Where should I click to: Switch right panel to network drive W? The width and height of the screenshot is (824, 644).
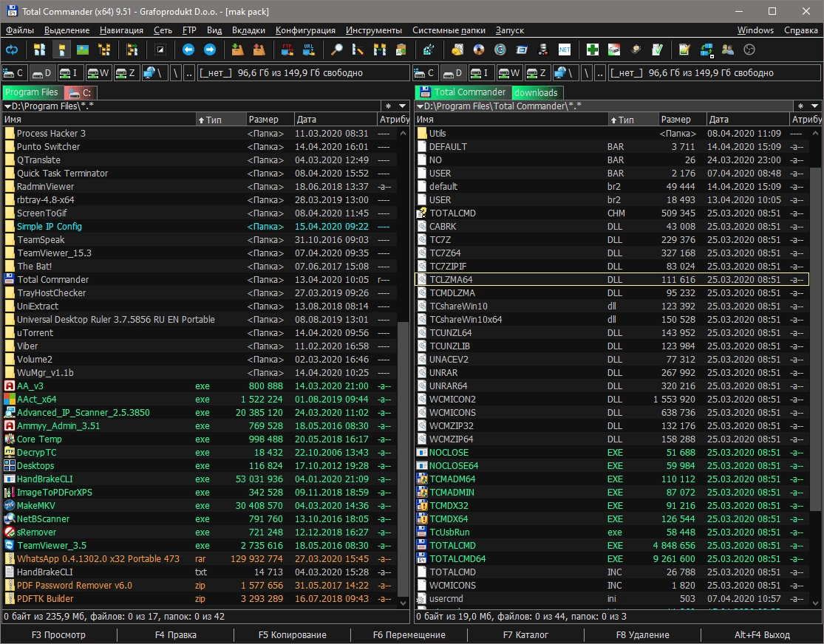coord(508,73)
